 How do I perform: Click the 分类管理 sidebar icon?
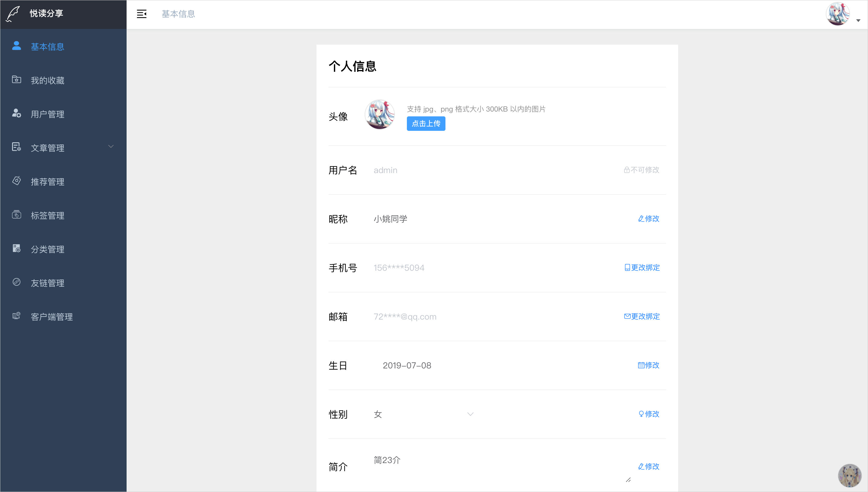pyautogui.click(x=16, y=248)
